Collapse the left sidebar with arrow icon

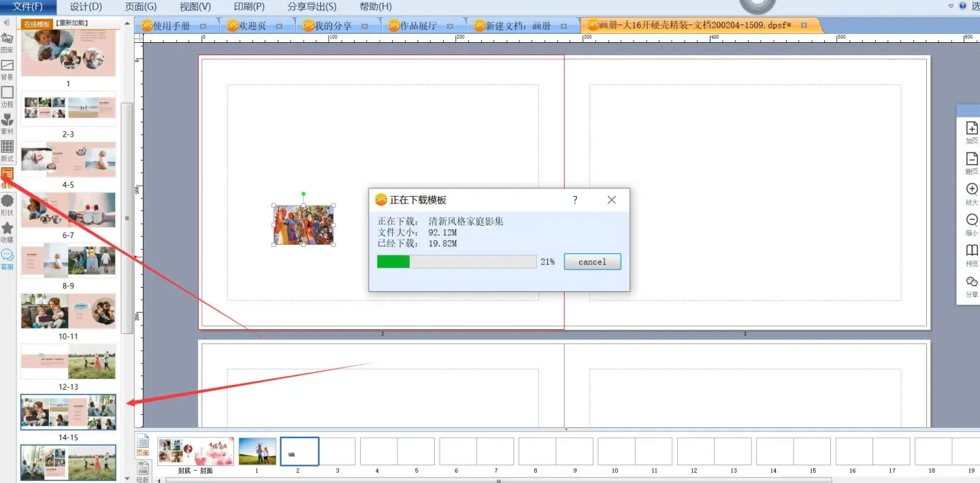pos(6,23)
